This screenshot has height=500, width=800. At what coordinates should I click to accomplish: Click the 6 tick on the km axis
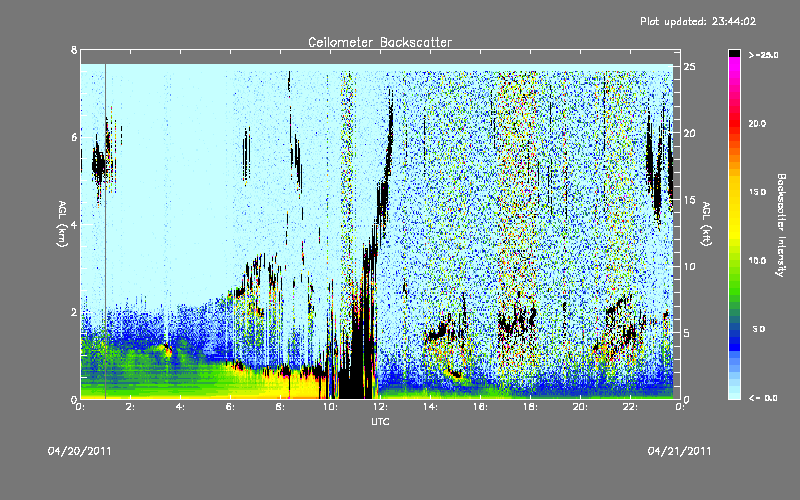pyautogui.click(x=74, y=137)
